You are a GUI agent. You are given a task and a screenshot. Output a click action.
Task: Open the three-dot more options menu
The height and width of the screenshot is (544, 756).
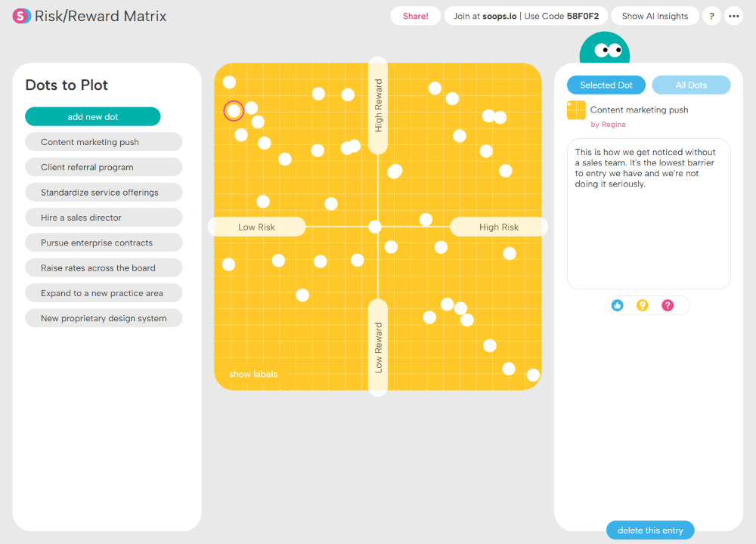pyautogui.click(x=733, y=15)
